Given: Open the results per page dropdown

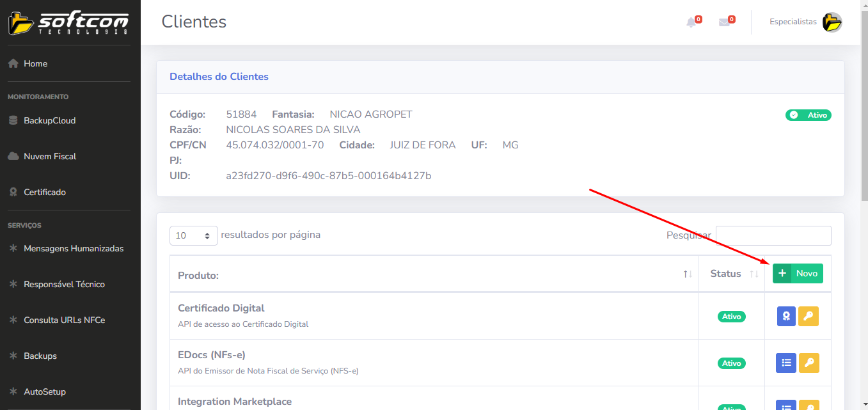Looking at the screenshot, I should [x=193, y=235].
